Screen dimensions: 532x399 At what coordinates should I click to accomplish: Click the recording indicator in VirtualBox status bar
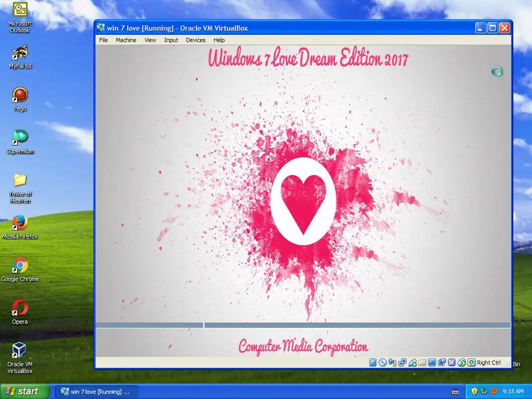442,363
